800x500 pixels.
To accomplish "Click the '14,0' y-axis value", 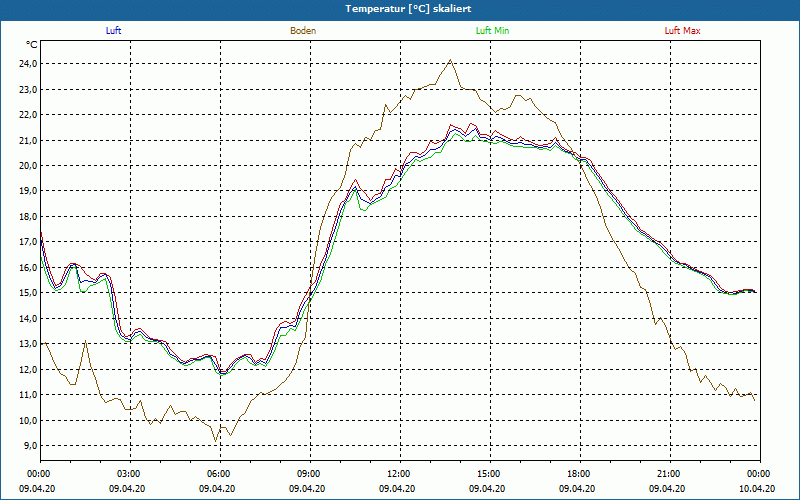I will [x=28, y=318].
